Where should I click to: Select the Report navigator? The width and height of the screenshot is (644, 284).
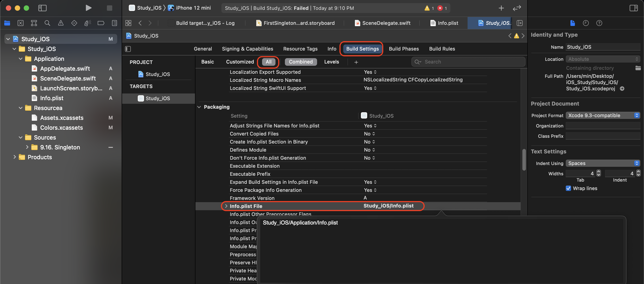click(x=114, y=23)
